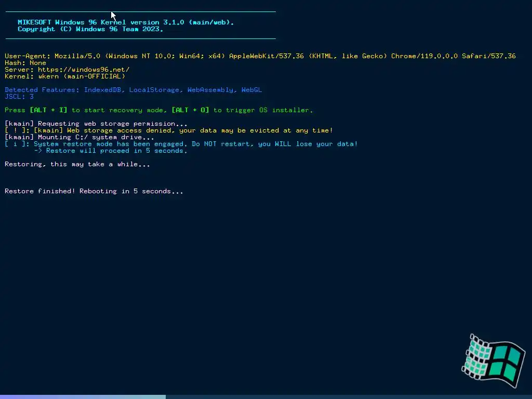Screen dimensions: 532x399
Task: Click 'Restore will proceed in 5 seconds.' line
Action: coord(111,151)
